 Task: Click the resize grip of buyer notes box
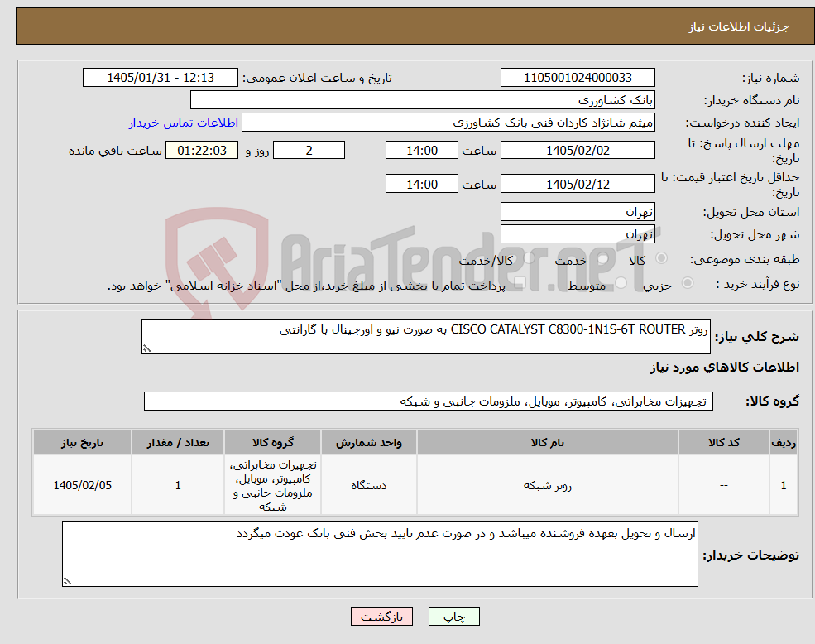pyautogui.click(x=67, y=581)
